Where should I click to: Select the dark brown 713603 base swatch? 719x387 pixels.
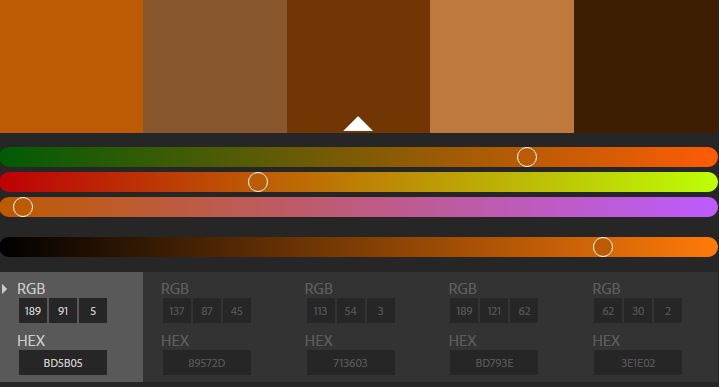click(359, 66)
